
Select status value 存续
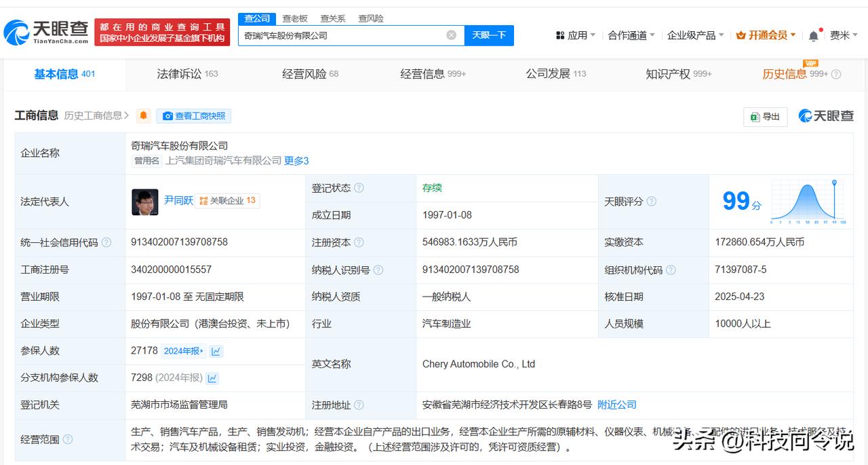tap(432, 188)
